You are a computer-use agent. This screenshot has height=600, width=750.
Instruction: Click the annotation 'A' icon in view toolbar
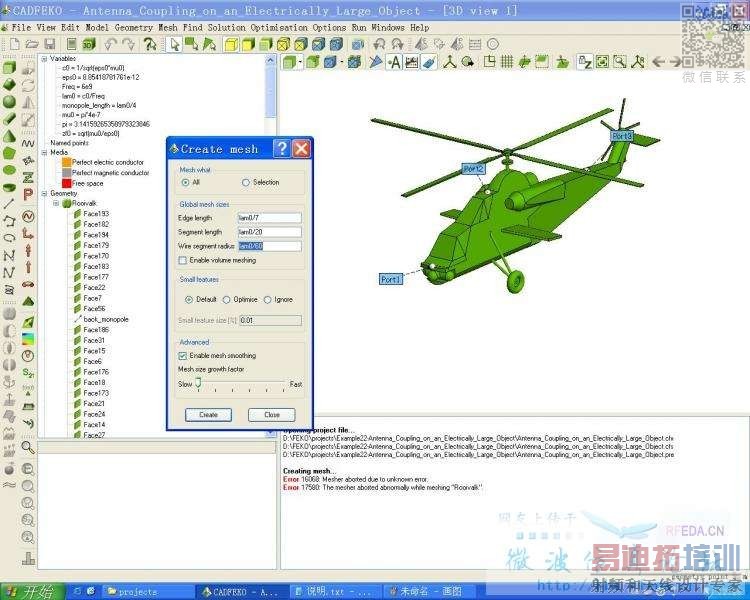[395, 62]
